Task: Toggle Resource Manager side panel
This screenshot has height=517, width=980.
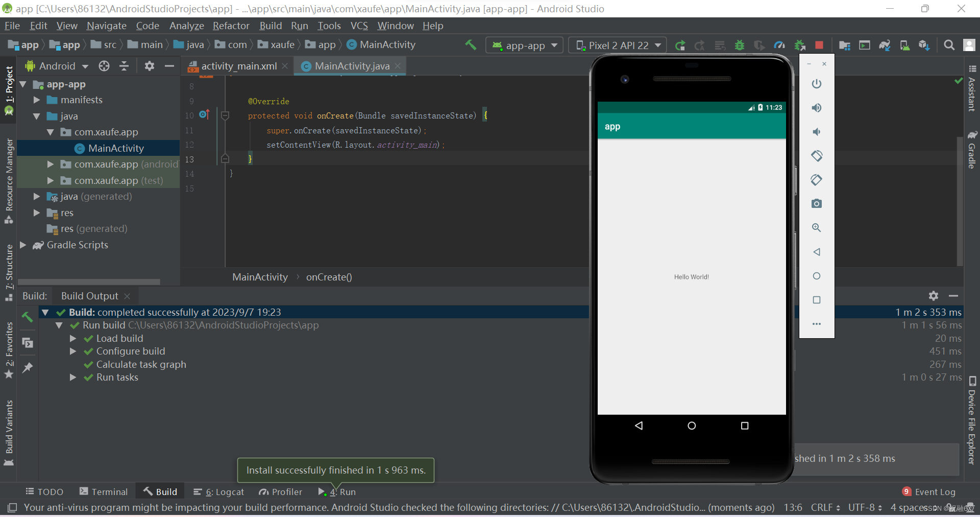Action: (9, 181)
